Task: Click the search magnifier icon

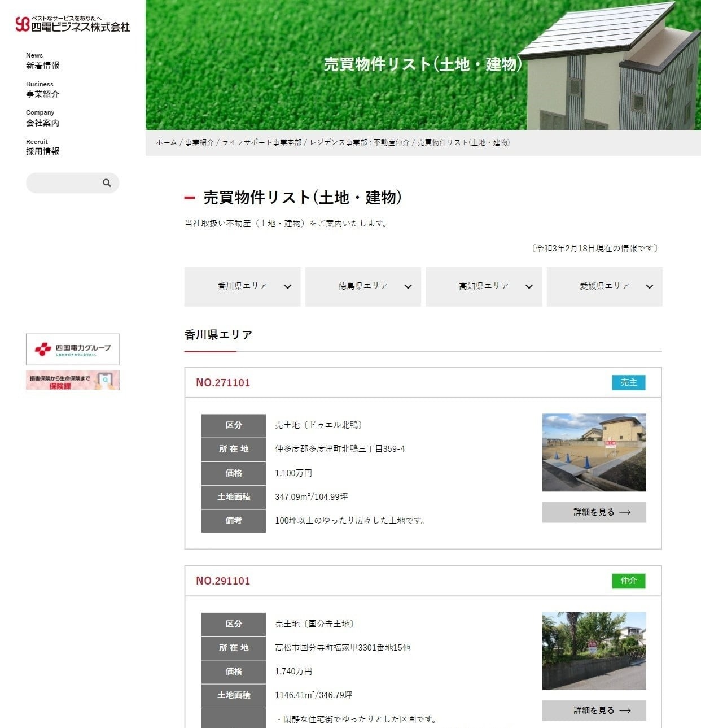Action: click(107, 183)
